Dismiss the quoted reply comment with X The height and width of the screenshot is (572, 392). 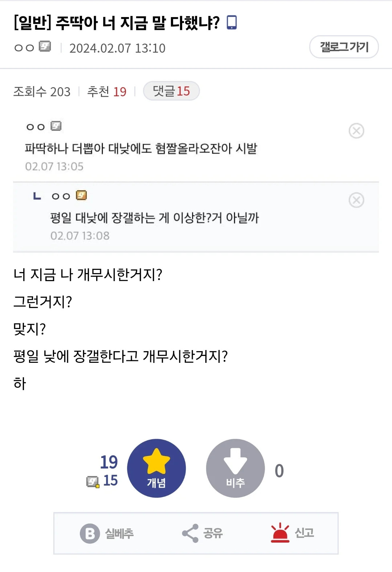pos(356,200)
